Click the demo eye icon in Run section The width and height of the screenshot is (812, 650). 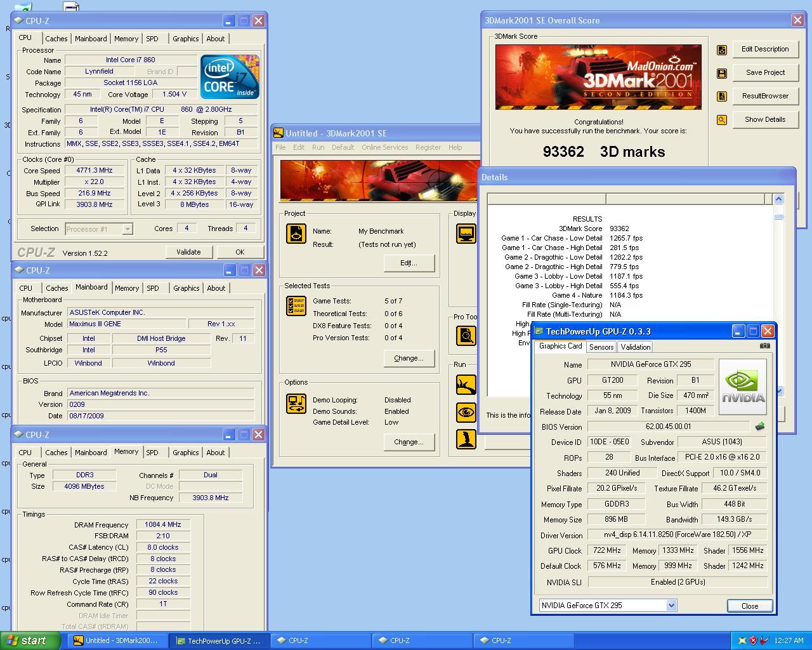click(466, 412)
